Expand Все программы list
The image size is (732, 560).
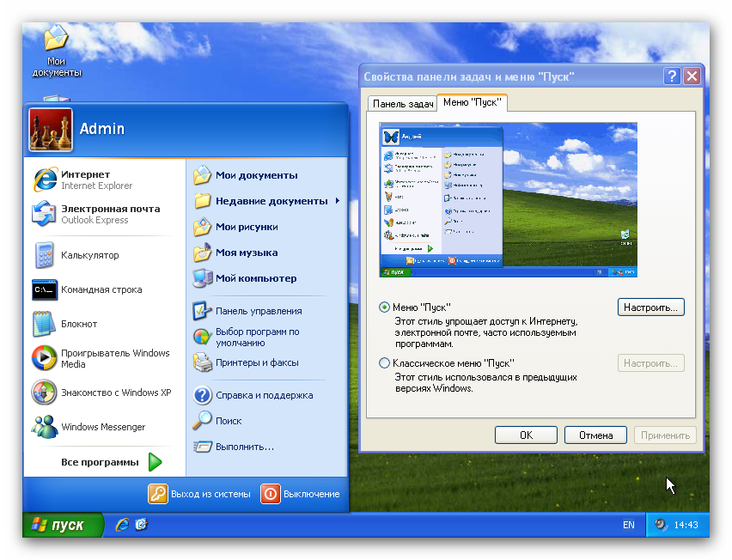[x=155, y=462]
